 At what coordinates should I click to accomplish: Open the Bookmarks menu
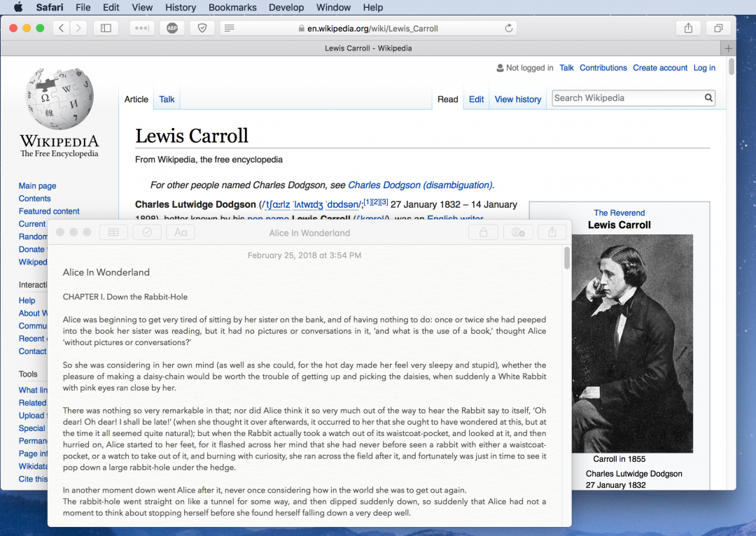coord(232,7)
